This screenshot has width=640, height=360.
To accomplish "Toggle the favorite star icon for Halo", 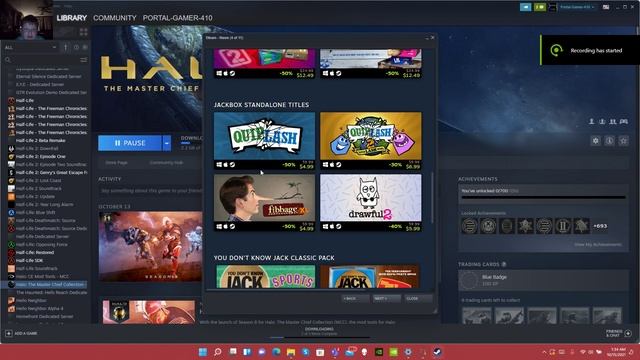I will point(623,141).
